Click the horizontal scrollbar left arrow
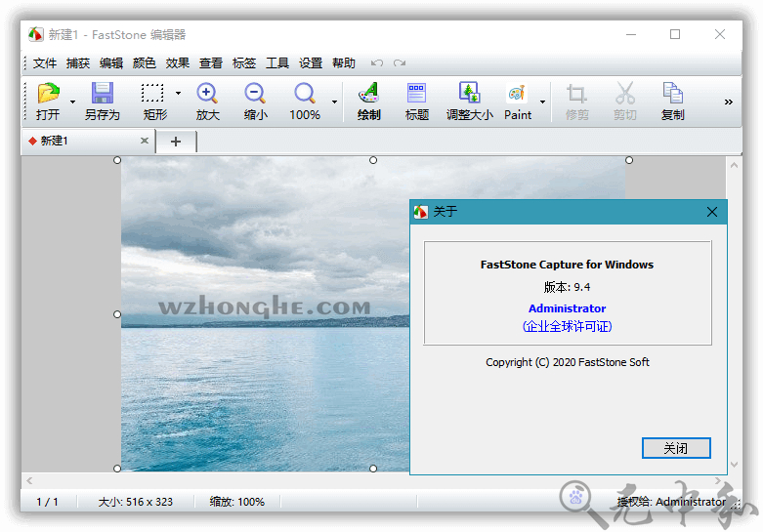This screenshot has width=763, height=532. tap(29, 481)
